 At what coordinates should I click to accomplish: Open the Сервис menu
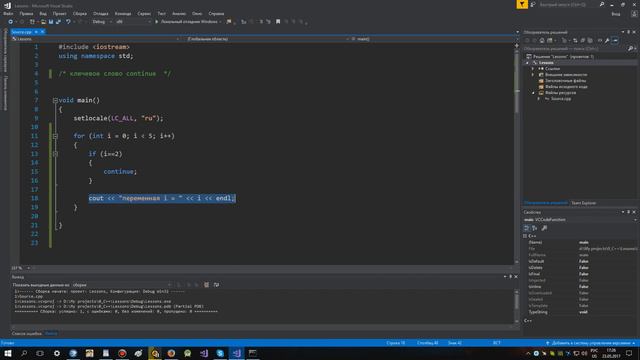tap(144, 13)
